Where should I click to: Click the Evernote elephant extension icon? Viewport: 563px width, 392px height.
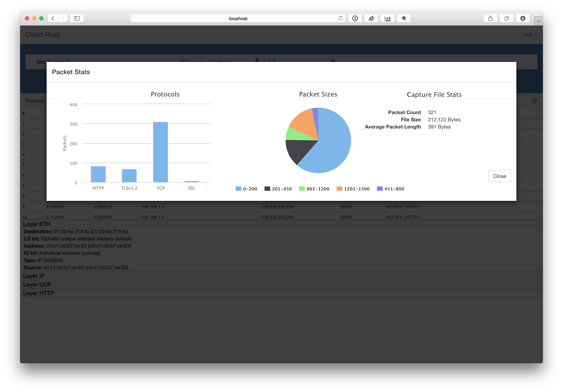[403, 18]
